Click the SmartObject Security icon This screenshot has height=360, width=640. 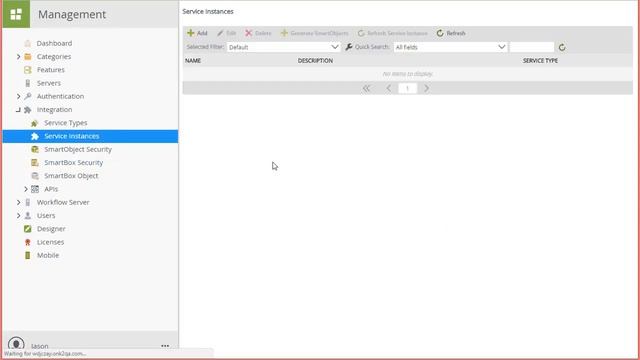click(x=35, y=149)
